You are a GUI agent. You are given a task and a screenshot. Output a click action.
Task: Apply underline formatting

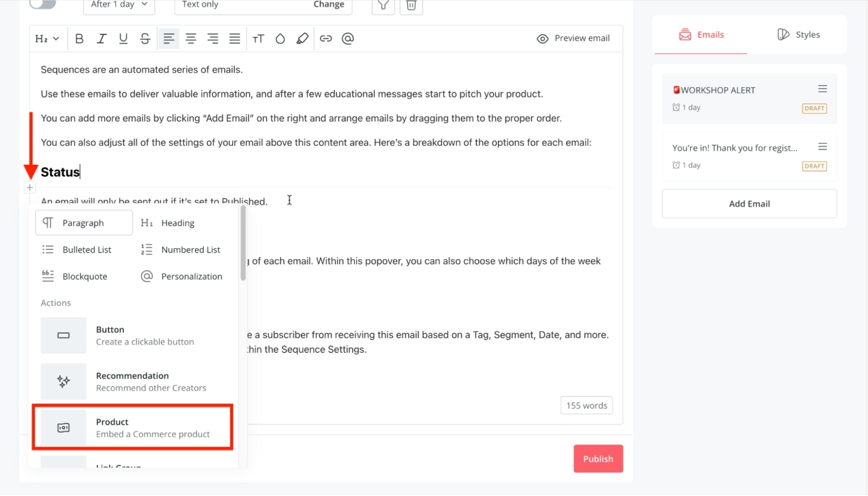coord(123,38)
